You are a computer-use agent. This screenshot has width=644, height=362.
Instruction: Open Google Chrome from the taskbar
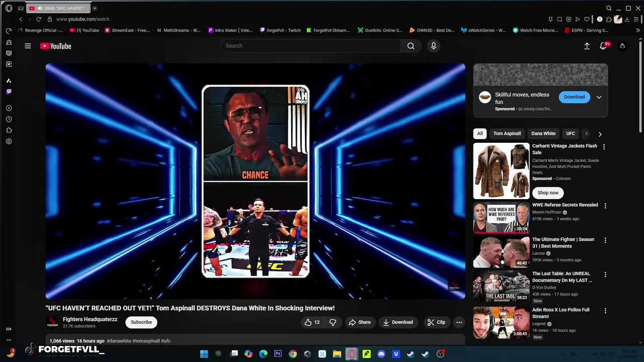pyautogui.click(x=292, y=354)
